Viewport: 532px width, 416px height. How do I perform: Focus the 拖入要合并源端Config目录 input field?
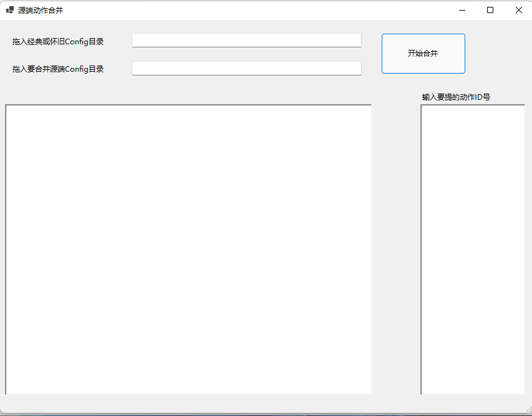(x=246, y=69)
